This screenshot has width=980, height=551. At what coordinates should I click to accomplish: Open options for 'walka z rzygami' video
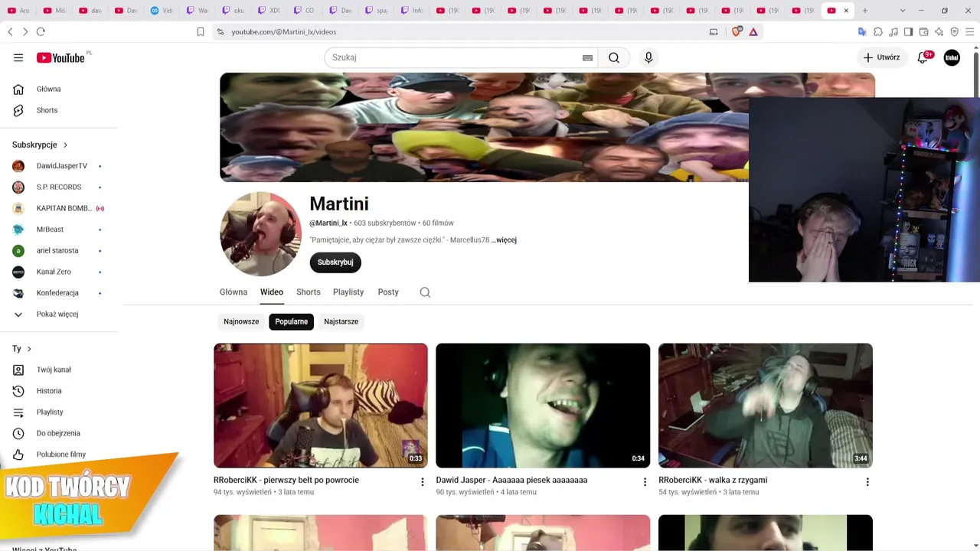pyautogui.click(x=867, y=481)
